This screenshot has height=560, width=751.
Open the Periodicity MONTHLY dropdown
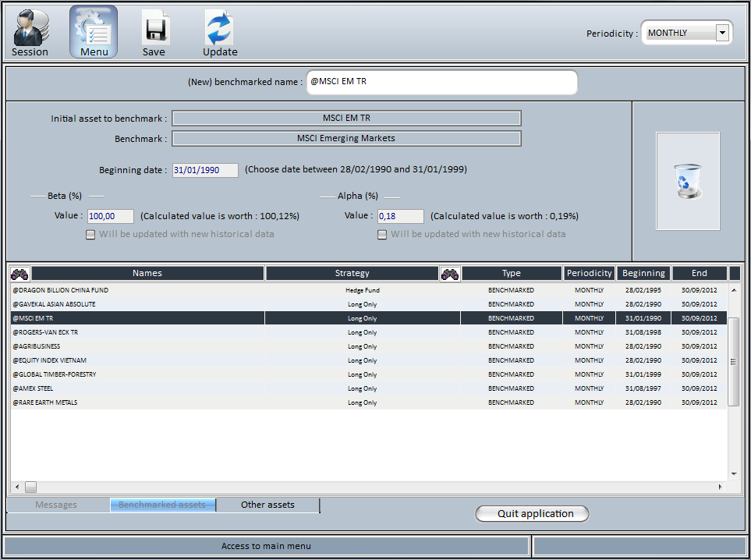click(x=686, y=33)
